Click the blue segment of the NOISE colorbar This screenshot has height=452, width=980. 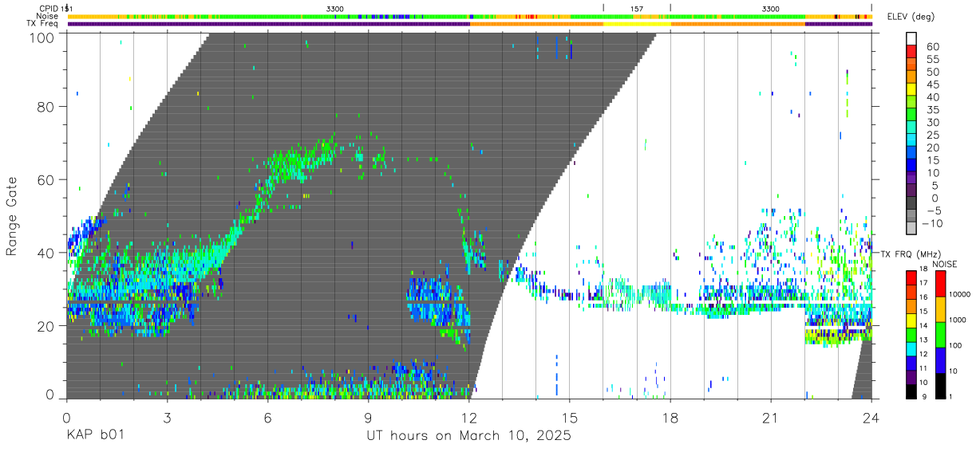click(942, 360)
